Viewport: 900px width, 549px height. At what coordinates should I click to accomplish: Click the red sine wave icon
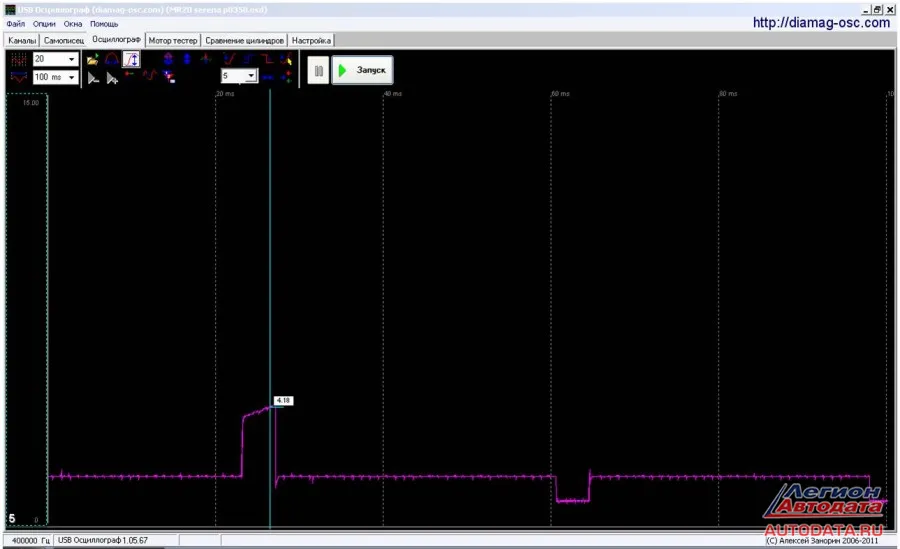point(150,75)
